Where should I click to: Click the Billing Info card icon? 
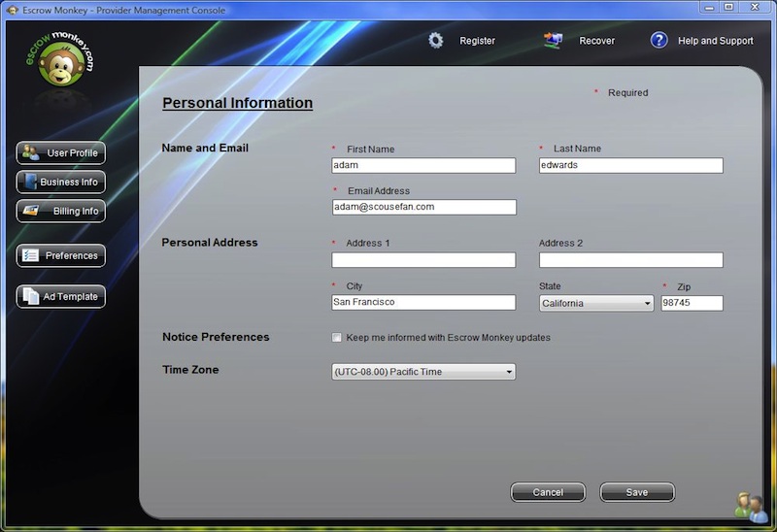click(x=31, y=211)
